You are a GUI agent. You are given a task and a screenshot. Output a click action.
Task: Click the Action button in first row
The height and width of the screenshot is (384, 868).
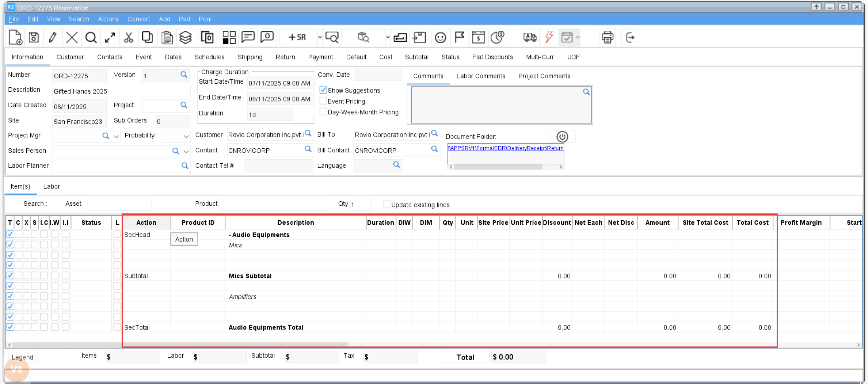[184, 239]
